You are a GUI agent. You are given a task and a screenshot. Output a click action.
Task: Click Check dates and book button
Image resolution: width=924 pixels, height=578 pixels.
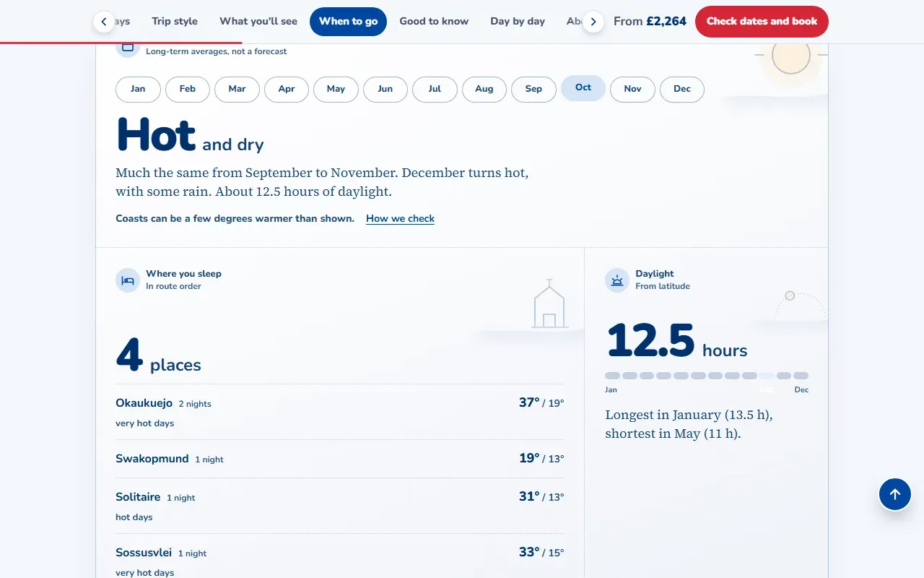point(762,22)
